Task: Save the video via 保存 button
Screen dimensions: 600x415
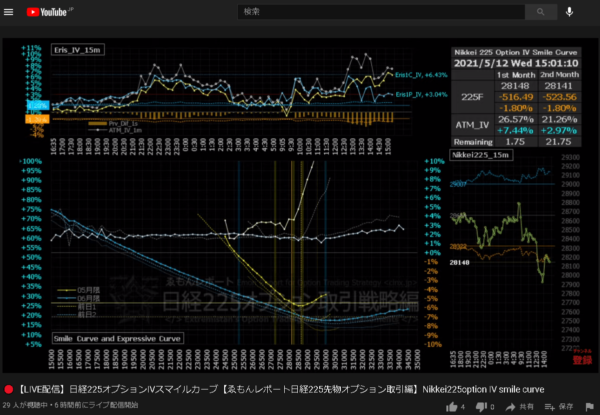Action: (559, 407)
